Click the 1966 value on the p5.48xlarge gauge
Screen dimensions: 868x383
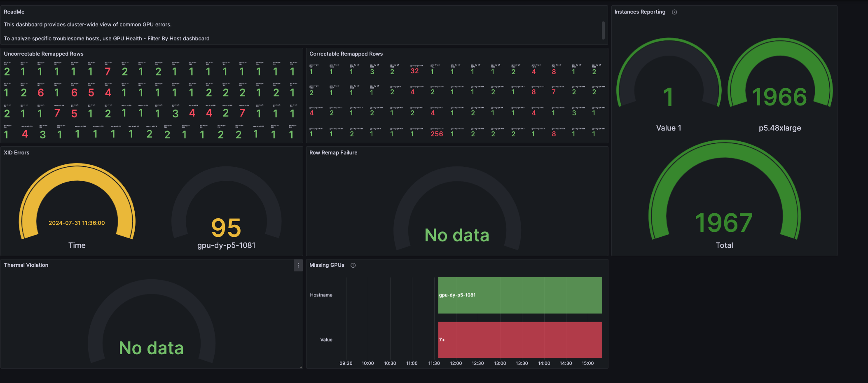point(779,97)
